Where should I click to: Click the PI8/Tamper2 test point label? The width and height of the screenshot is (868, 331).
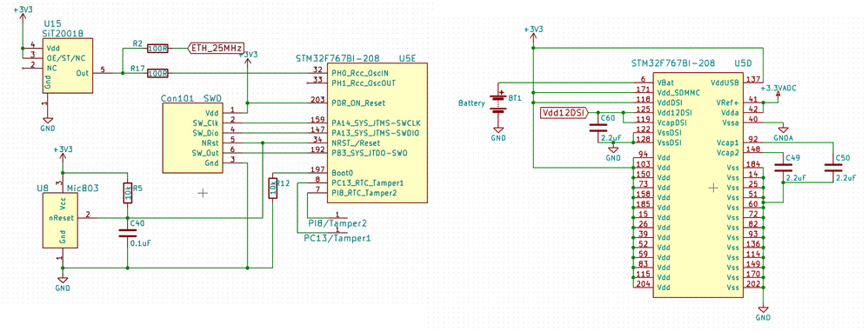click(x=337, y=224)
